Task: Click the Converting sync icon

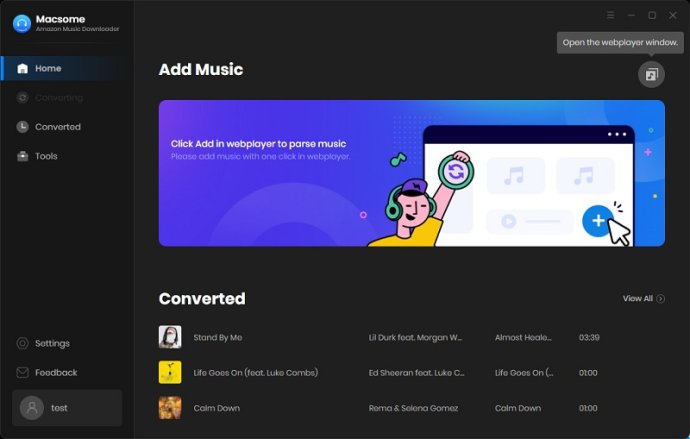Action: click(x=22, y=98)
